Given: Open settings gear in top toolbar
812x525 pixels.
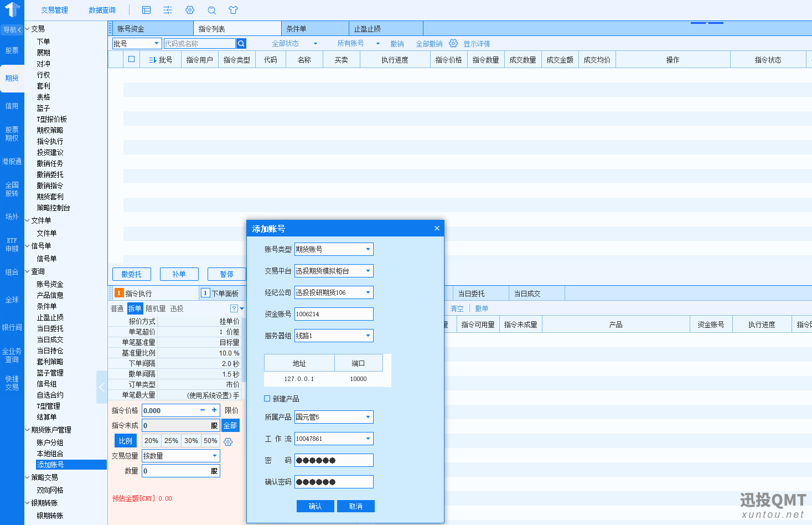Looking at the screenshot, I should tap(190, 10).
